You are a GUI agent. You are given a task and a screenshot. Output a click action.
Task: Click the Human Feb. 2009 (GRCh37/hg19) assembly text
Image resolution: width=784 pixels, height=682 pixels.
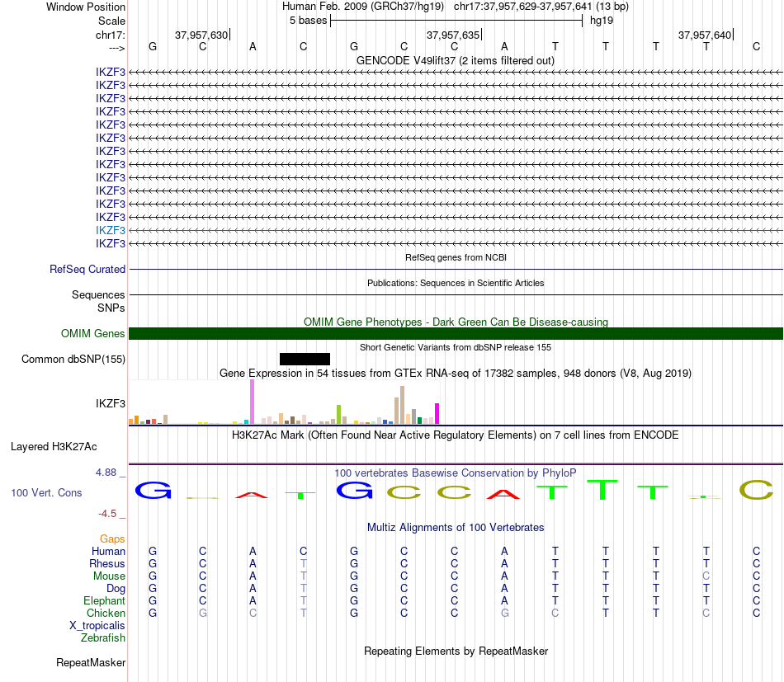pos(363,7)
